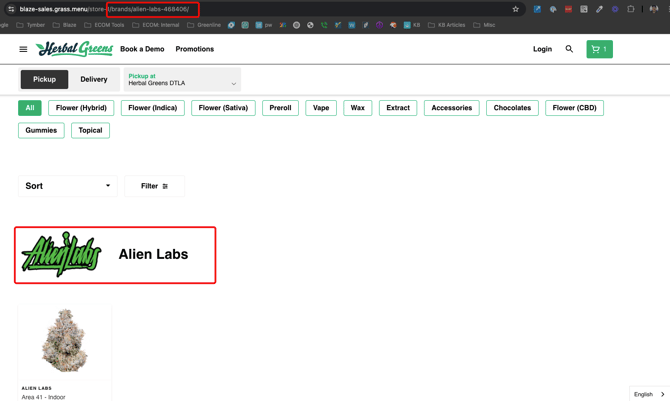This screenshot has height=401, width=670.
Task: Open the browser extensions puzzle icon
Action: (631, 9)
